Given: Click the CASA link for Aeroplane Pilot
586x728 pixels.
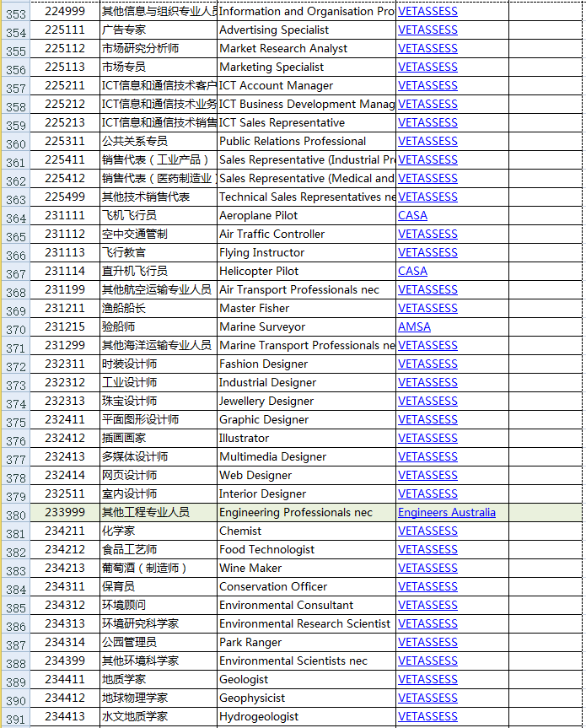Looking at the screenshot, I should [412, 215].
